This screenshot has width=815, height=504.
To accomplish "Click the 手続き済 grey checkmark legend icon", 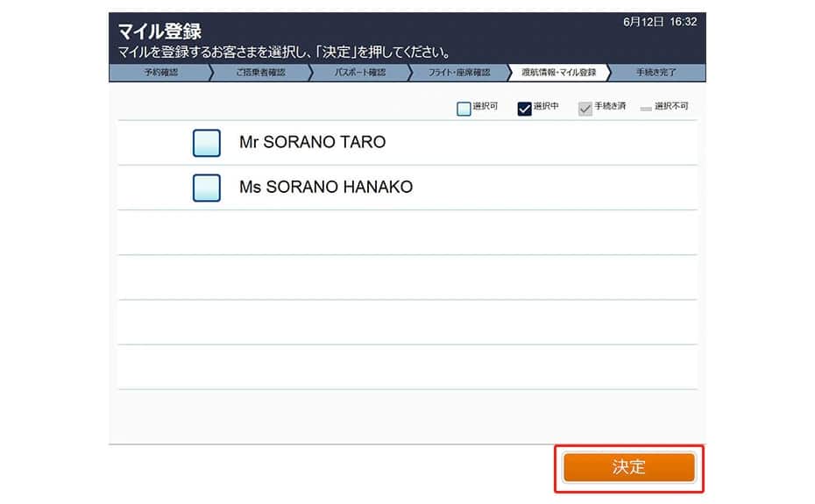I will pyautogui.click(x=585, y=108).
